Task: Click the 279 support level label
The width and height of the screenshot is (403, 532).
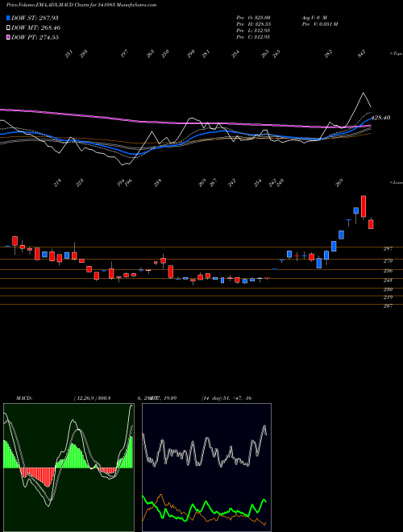Action: point(388,261)
